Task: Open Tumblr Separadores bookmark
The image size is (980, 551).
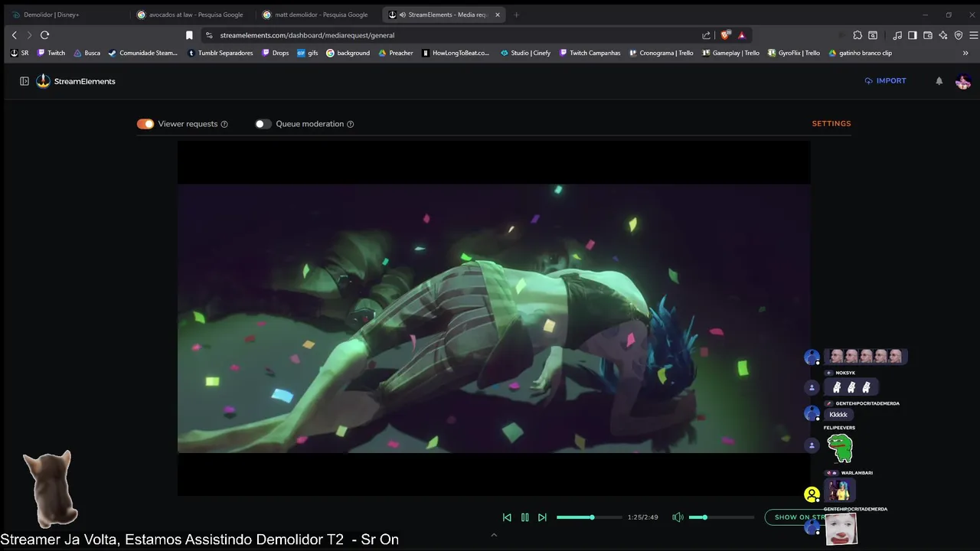Action: [x=220, y=53]
